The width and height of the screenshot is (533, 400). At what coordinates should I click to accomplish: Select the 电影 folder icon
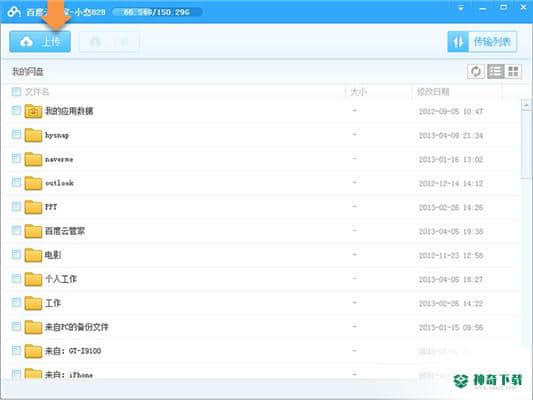pos(33,255)
